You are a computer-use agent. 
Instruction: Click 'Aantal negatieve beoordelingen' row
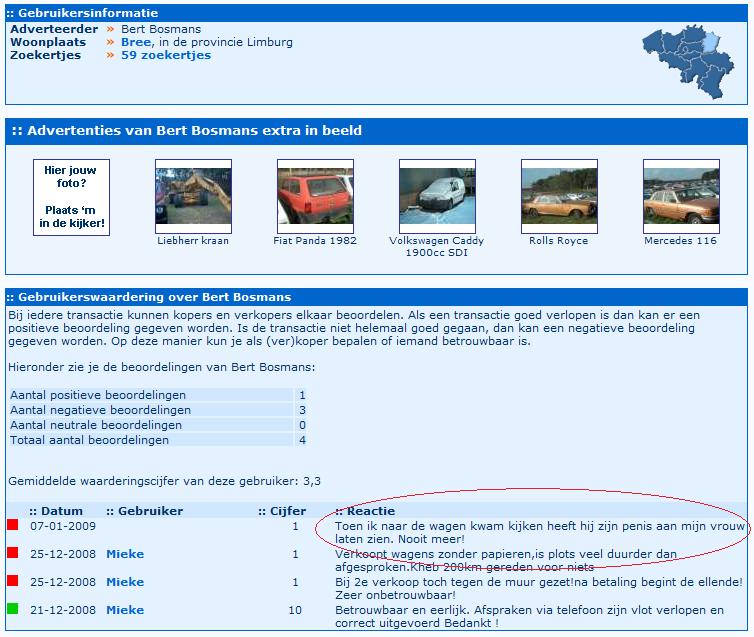click(157, 410)
